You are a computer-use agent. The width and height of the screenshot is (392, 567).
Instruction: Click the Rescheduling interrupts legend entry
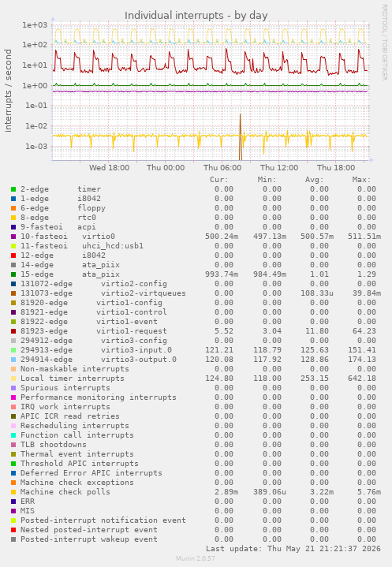[x=74, y=426]
